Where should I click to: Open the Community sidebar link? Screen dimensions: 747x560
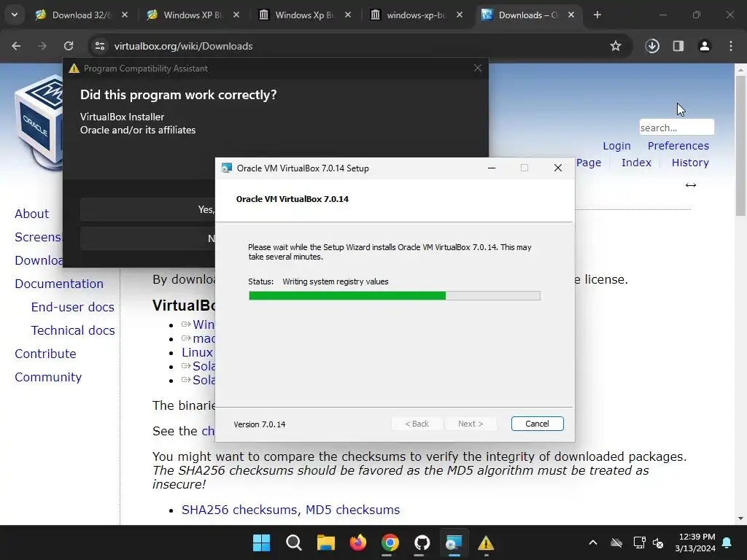tap(48, 377)
